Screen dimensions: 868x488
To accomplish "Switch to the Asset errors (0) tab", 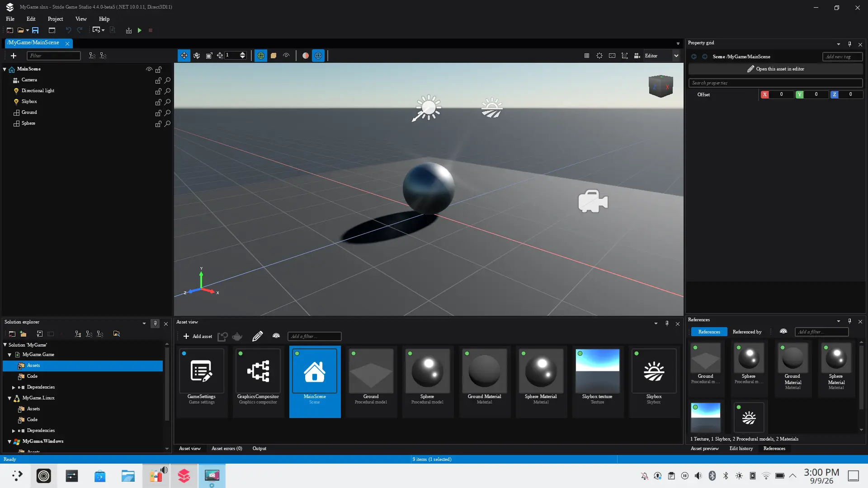I will pyautogui.click(x=226, y=449).
